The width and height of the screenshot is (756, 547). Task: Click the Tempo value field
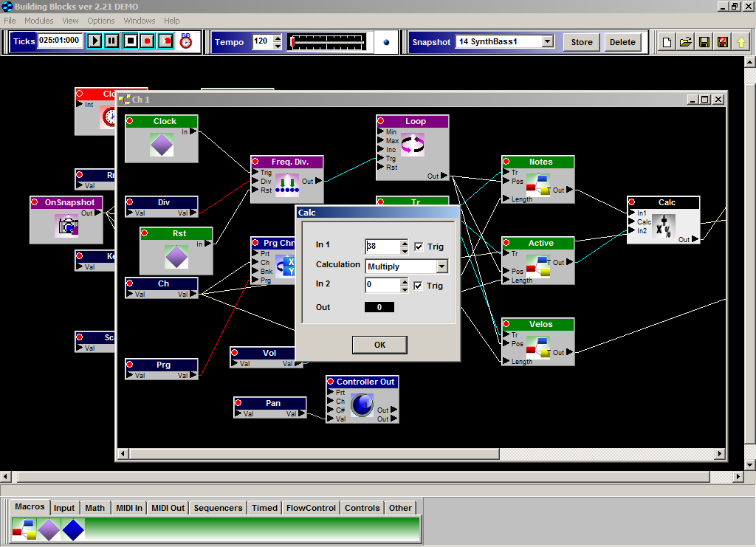coord(263,41)
